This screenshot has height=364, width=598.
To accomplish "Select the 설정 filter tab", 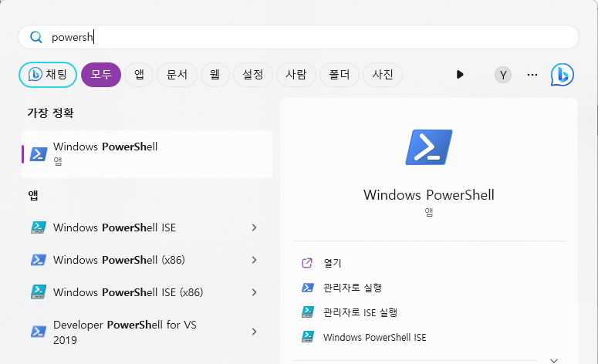I will 253,75.
